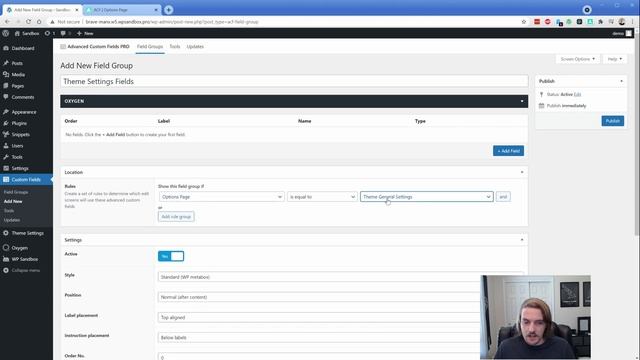This screenshot has width=640, height=360.
Task: Reload the browser page
Action: (x=28, y=22)
